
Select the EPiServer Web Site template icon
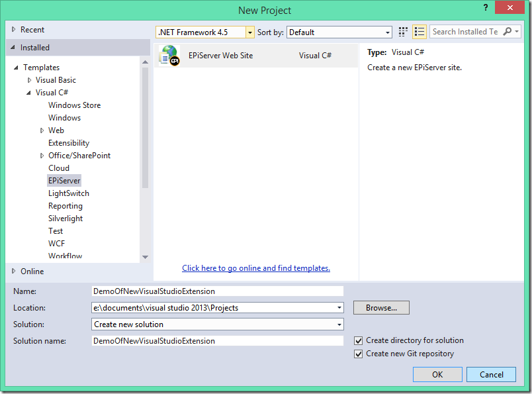click(x=169, y=56)
